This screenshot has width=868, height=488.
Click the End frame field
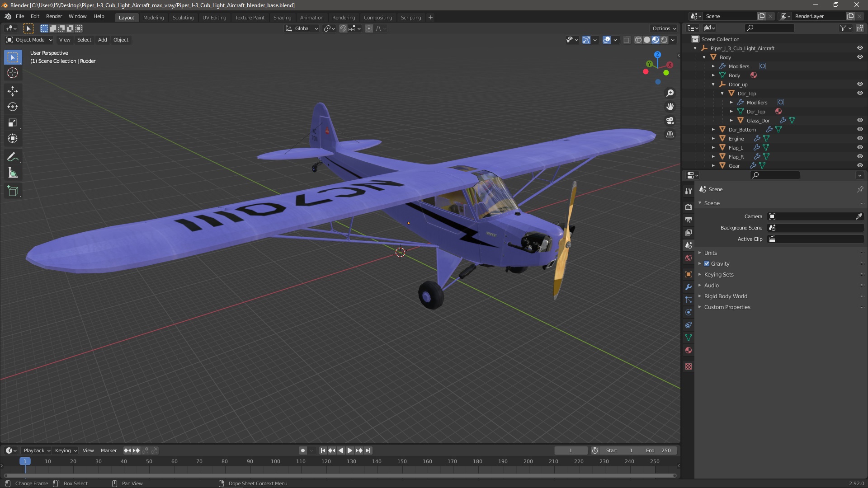[x=659, y=450]
